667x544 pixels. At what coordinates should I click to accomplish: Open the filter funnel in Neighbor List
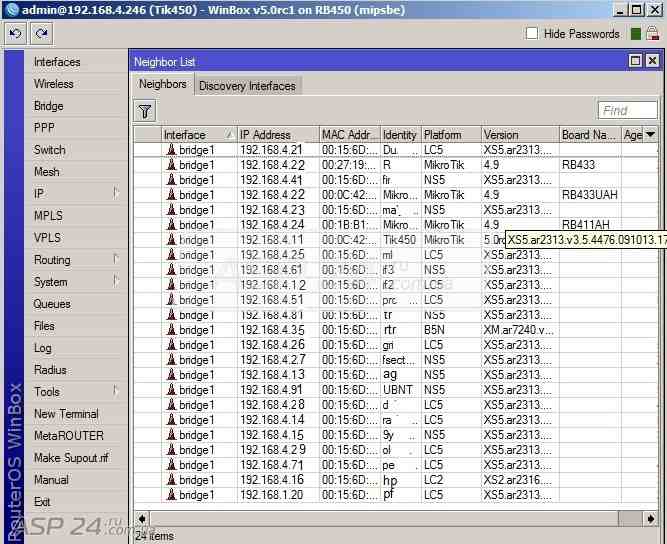click(145, 111)
